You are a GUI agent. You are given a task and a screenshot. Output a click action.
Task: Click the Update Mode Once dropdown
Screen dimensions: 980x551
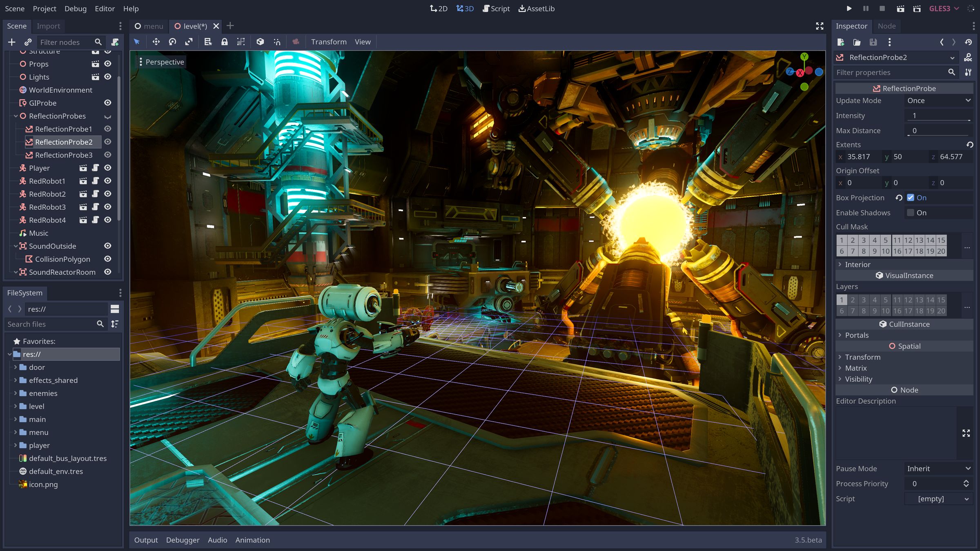[936, 100]
